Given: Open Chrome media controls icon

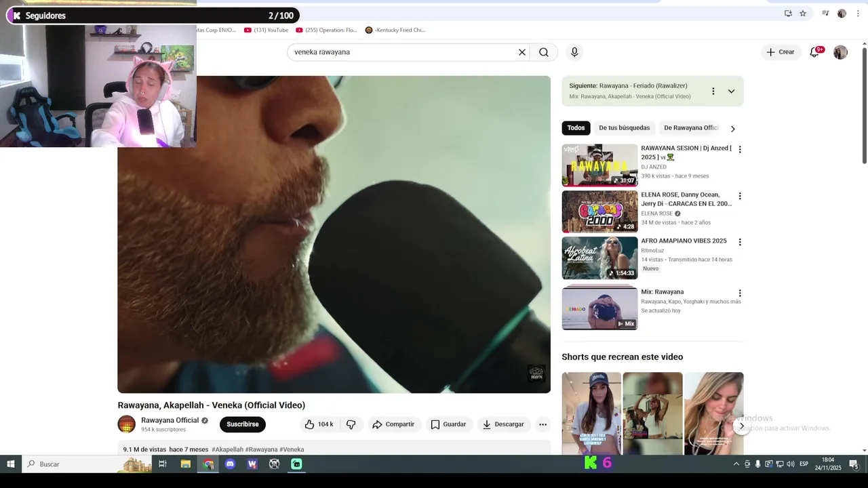Looking at the screenshot, I should (825, 14).
